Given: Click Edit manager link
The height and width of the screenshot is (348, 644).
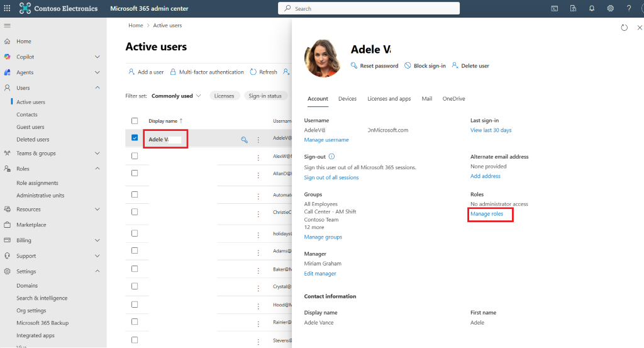Looking at the screenshot, I should (320, 274).
